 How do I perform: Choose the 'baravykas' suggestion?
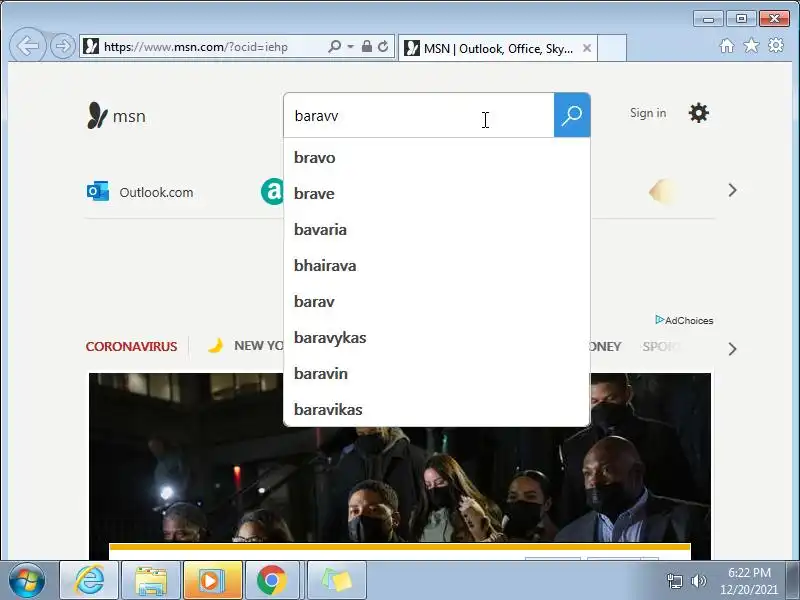tap(437, 338)
